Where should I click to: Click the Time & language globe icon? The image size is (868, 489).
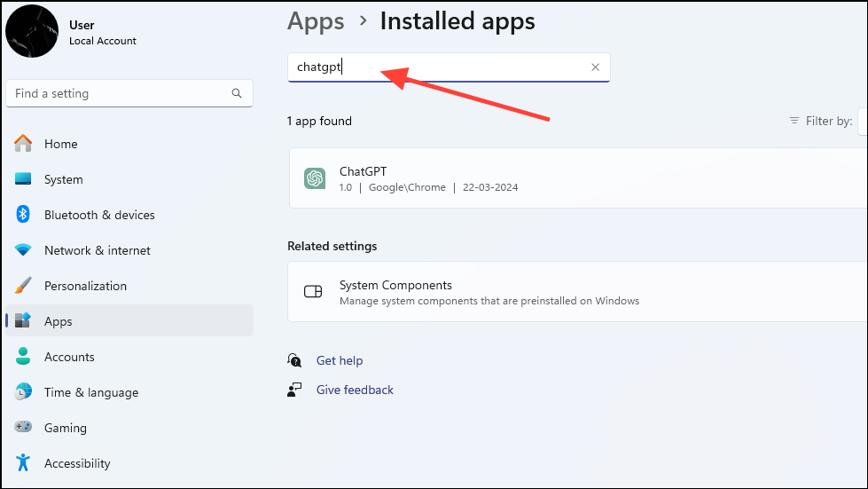coord(23,391)
